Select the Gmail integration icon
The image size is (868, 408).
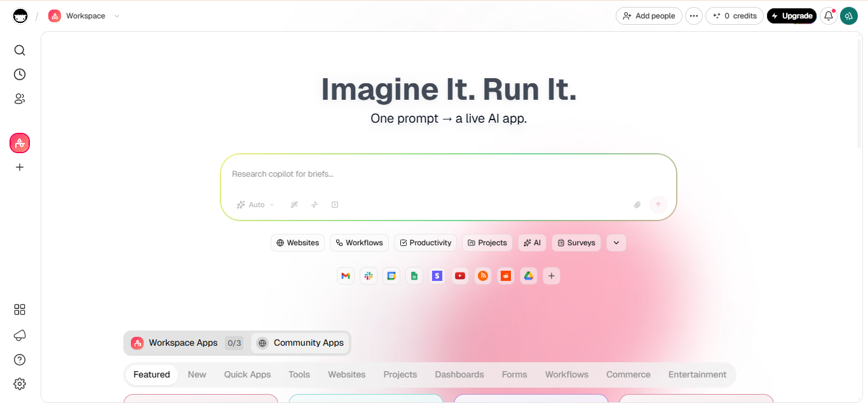click(346, 276)
